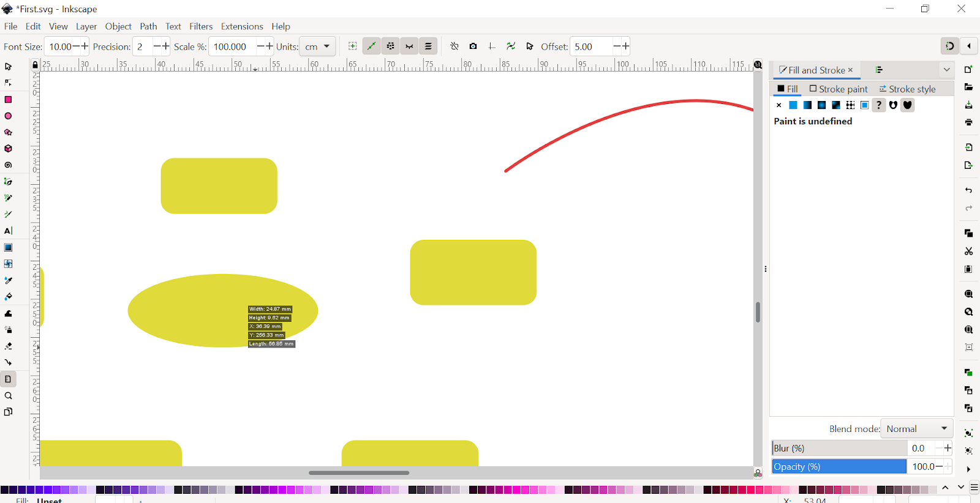Choose the Ellipse tool

coord(9,116)
